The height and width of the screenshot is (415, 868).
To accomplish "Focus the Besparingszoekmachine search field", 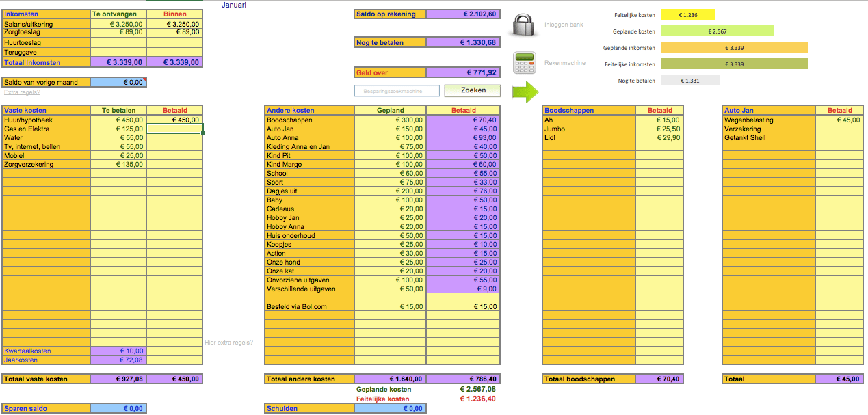I will [x=397, y=91].
